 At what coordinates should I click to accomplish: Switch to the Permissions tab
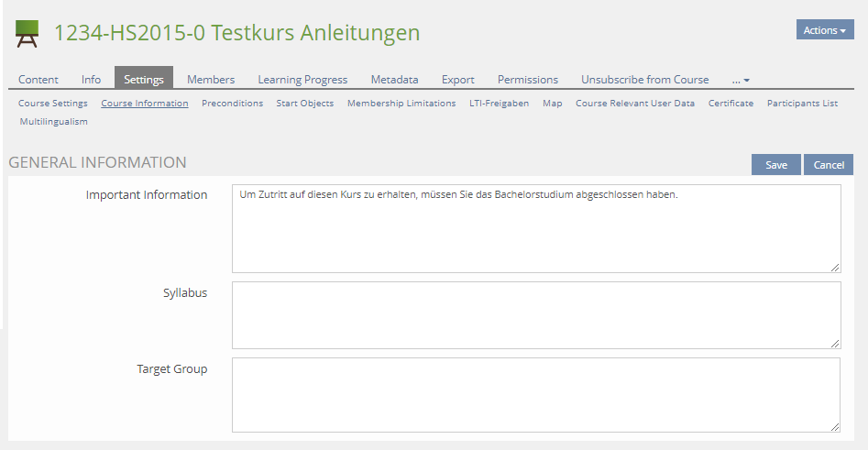coord(528,80)
